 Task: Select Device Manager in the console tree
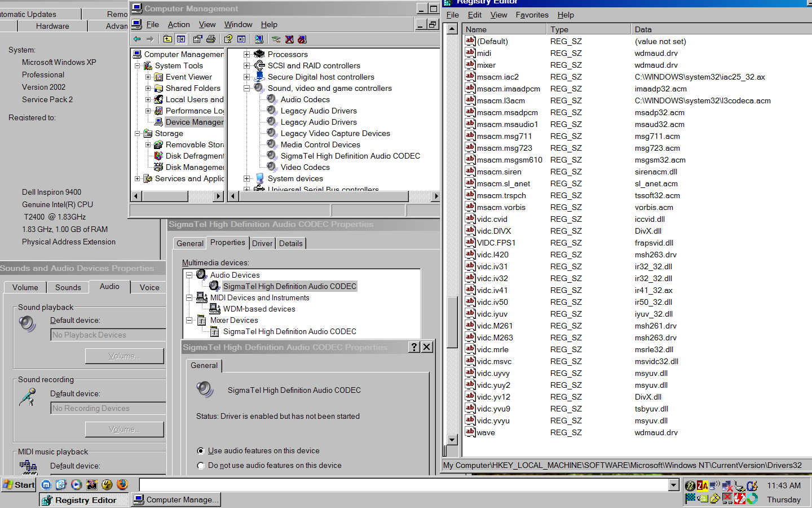195,122
